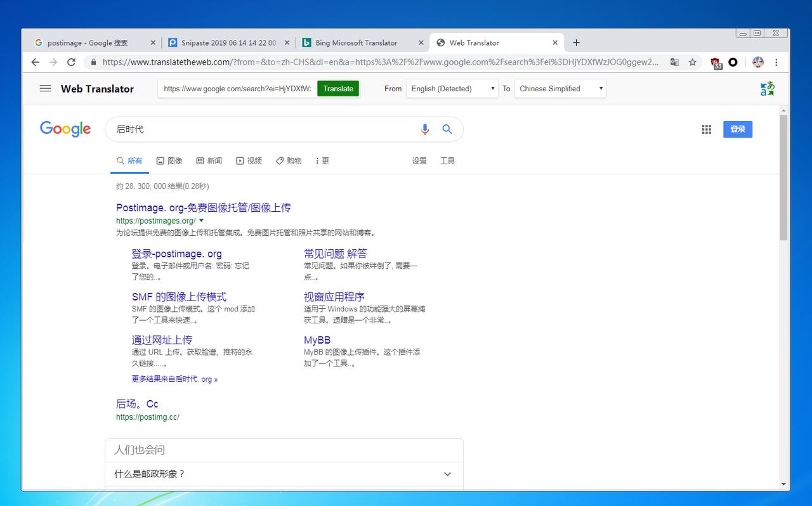Open the Google apps grid
This screenshot has width=812, height=506.
pyautogui.click(x=707, y=129)
